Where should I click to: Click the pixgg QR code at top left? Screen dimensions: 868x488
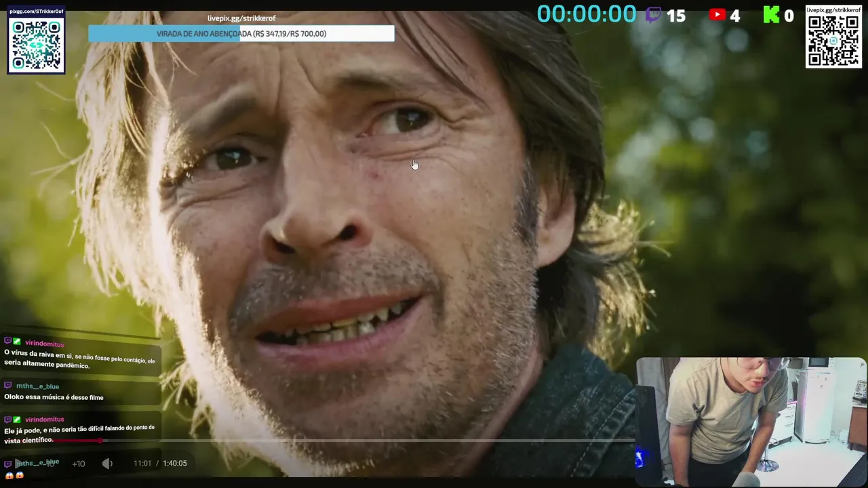tap(37, 45)
